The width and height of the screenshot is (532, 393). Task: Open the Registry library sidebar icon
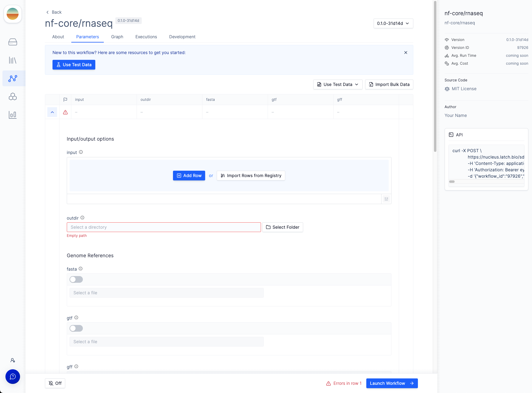(x=13, y=60)
